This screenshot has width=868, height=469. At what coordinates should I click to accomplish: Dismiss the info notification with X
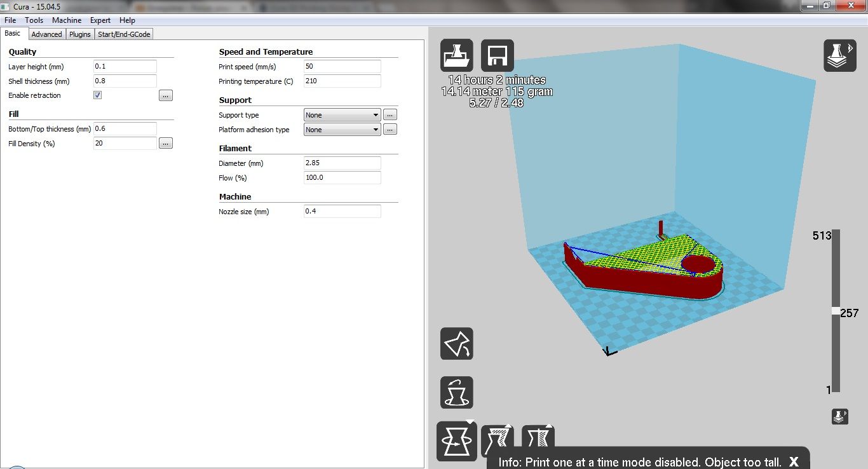[x=794, y=462]
